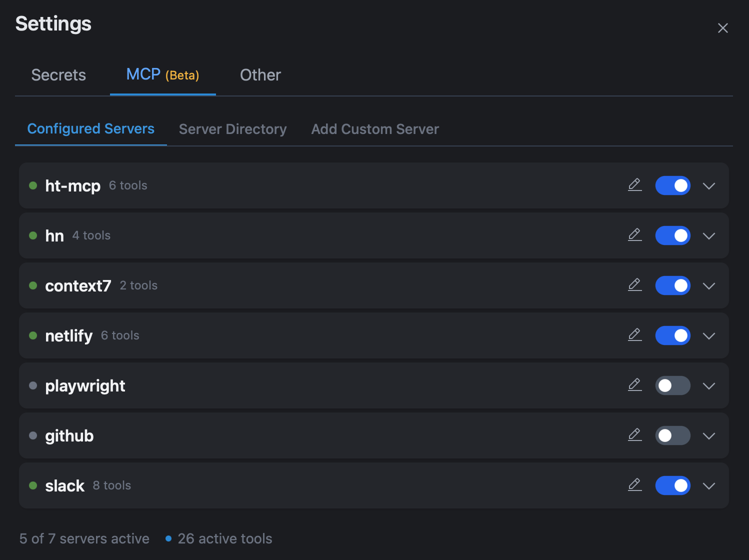Screen dimensions: 749x560
Task: Click the '6 tools' label beside netlify
Action: click(120, 335)
